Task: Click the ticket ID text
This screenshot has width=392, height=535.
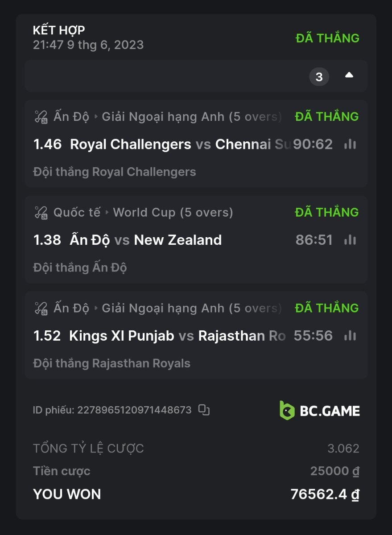Action: tap(112, 410)
